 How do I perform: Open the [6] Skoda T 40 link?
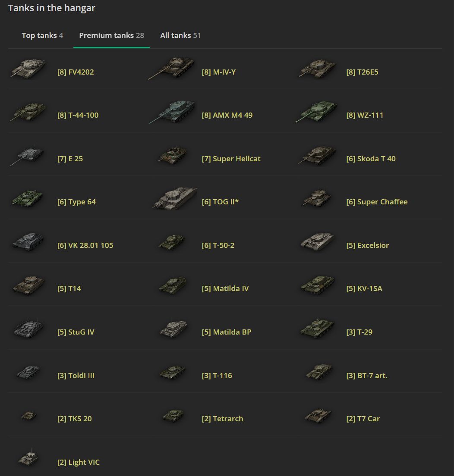click(371, 159)
